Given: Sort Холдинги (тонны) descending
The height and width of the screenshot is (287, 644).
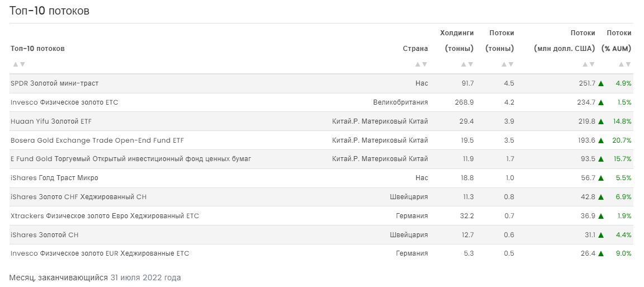Looking at the screenshot, I should (x=470, y=64).
